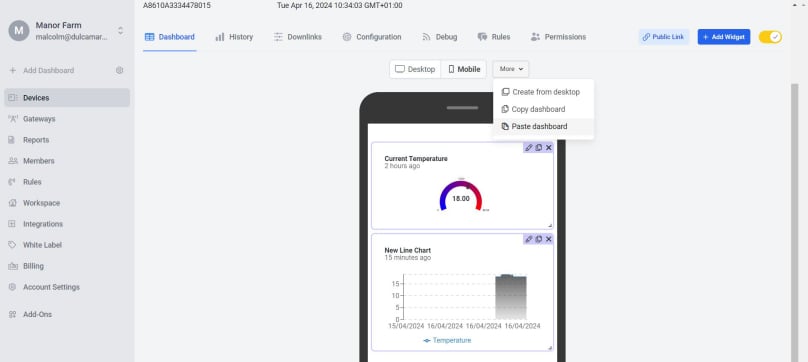The image size is (808, 362).
Task: Open White Label in the sidebar
Action: (x=67, y=245)
